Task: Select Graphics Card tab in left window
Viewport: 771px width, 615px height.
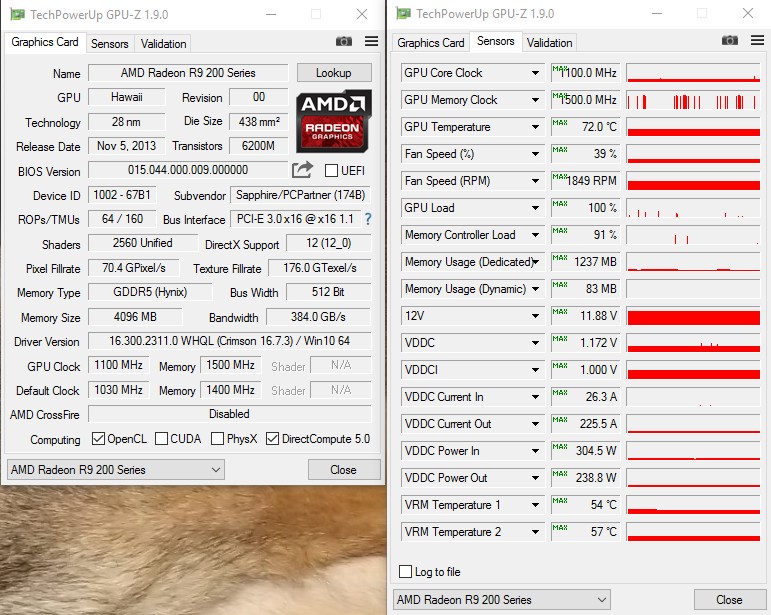Action: point(45,42)
